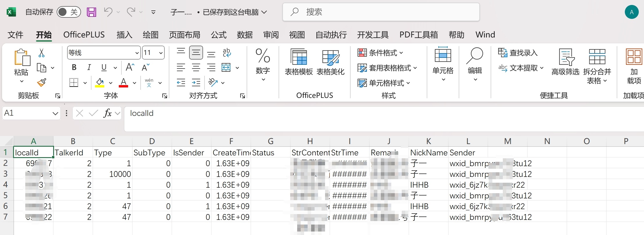Toggle the 自动保存 AutoSave switch
Viewport: 644px width, 235px height.
[69, 12]
